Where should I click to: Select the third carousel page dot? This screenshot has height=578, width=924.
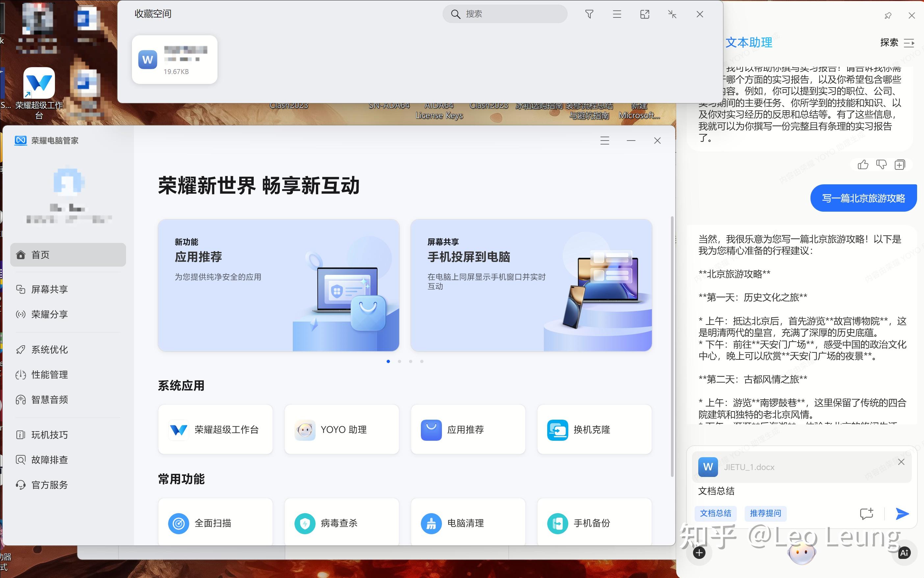(410, 361)
